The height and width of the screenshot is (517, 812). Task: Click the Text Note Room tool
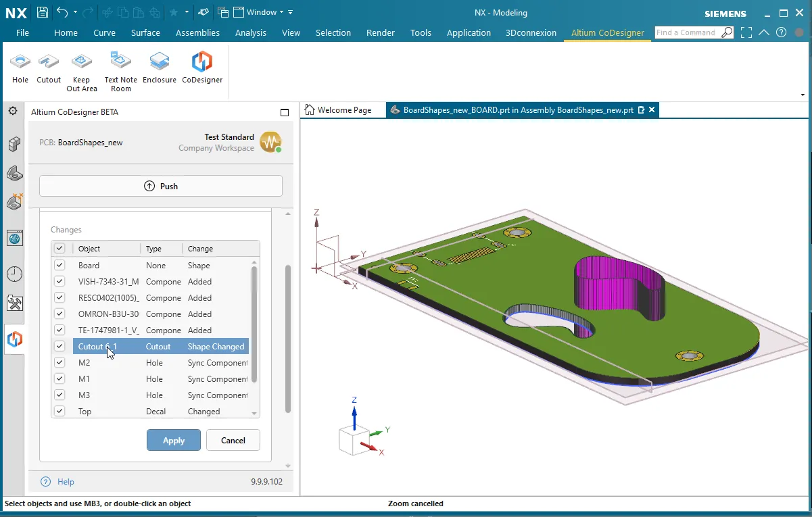coord(120,61)
